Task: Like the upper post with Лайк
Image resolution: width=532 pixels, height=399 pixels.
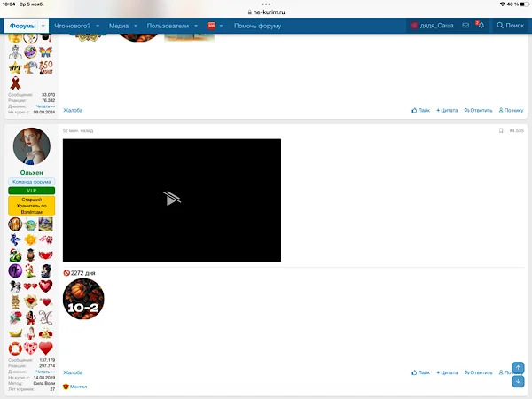Action: coord(421,110)
